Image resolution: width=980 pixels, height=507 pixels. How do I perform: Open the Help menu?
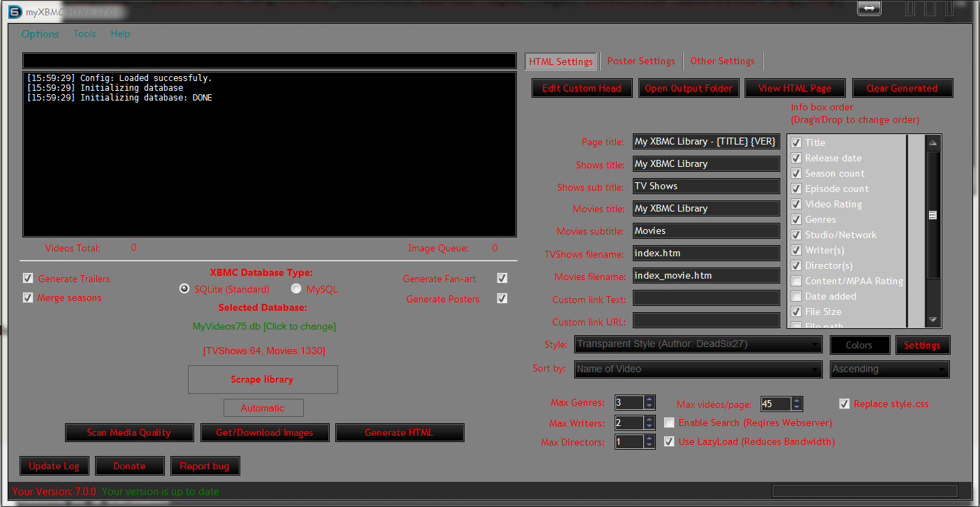point(120,34)
